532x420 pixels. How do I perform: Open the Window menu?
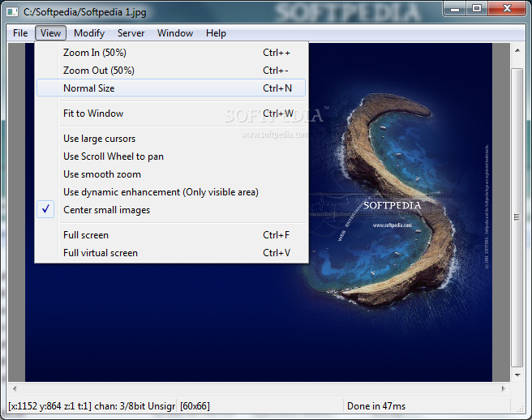click(175, 33)
